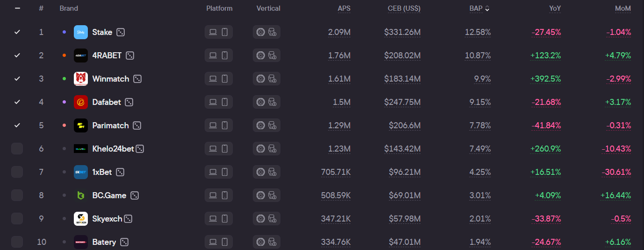This screenshot has height=250, width=644.
Task: Click the Parimatch brand logo
Action: 81,125
